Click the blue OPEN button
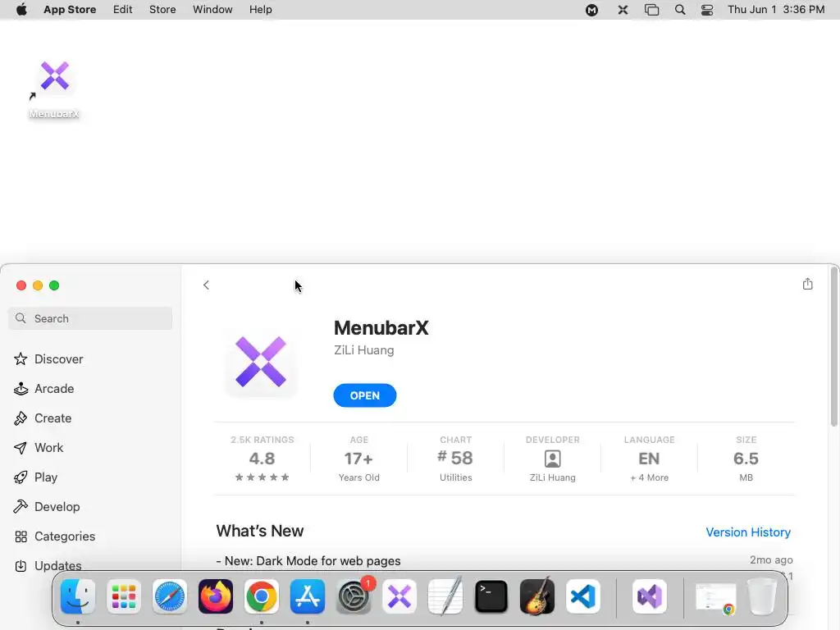Viewport: 840px width, 630px height. (x=365, y=395)
